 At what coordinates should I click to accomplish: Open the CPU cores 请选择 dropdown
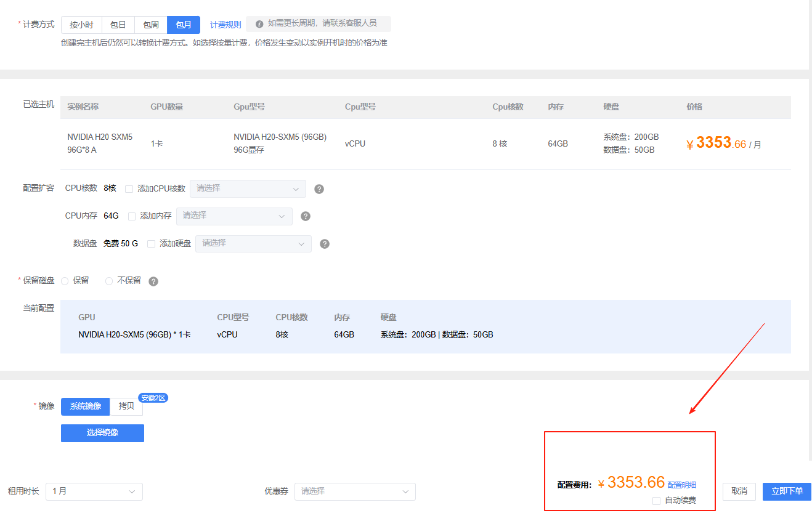click(x=248, y=188)
